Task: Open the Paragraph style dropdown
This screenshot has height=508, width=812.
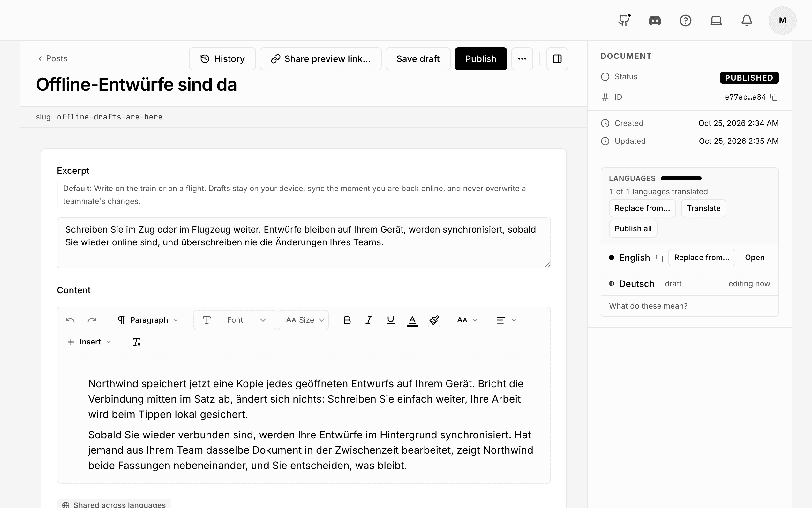Action: (148, 320)
